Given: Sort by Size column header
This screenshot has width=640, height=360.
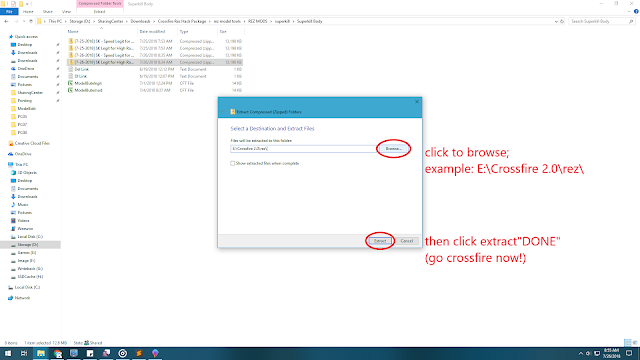Looking at the screenshot, I should point(231,31).
